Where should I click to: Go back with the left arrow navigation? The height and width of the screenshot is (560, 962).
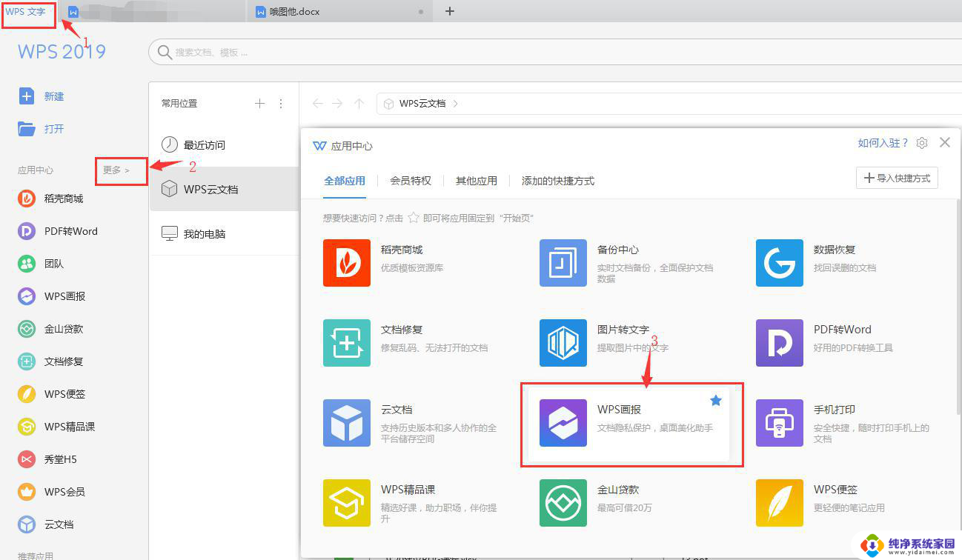coord(318,104)
